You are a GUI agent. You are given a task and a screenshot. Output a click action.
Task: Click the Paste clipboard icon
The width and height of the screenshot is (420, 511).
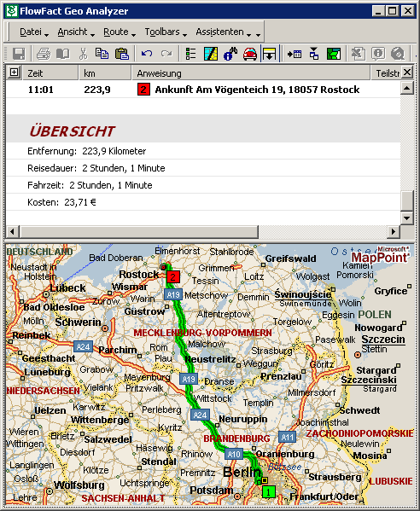pyautogui.click(x=122, y=54)
